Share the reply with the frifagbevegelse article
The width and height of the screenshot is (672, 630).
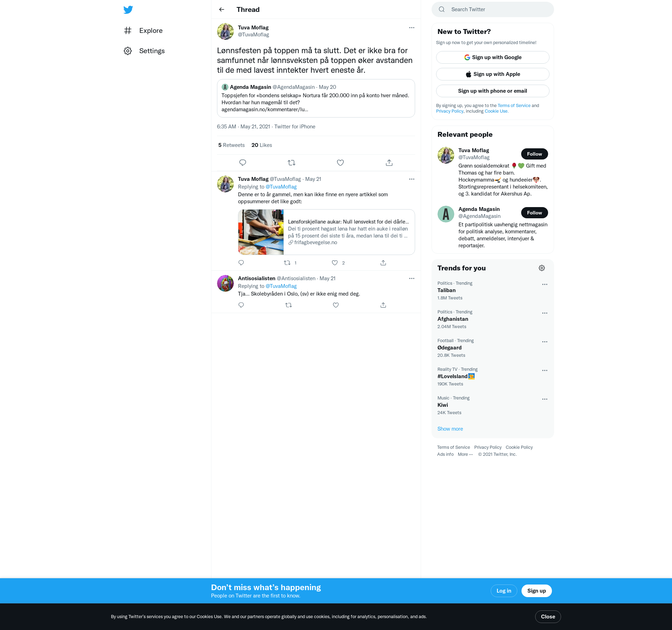(383, 263)
